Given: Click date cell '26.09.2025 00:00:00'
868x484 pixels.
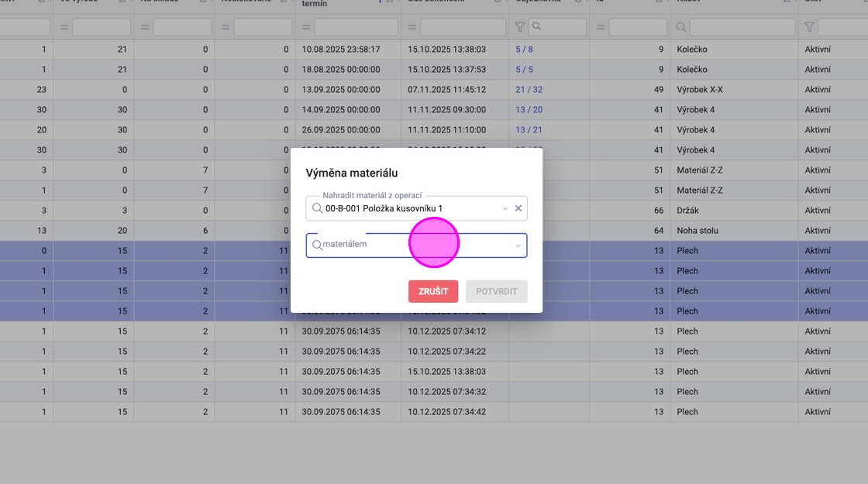Looking at the screenshot, I should 341,130.
